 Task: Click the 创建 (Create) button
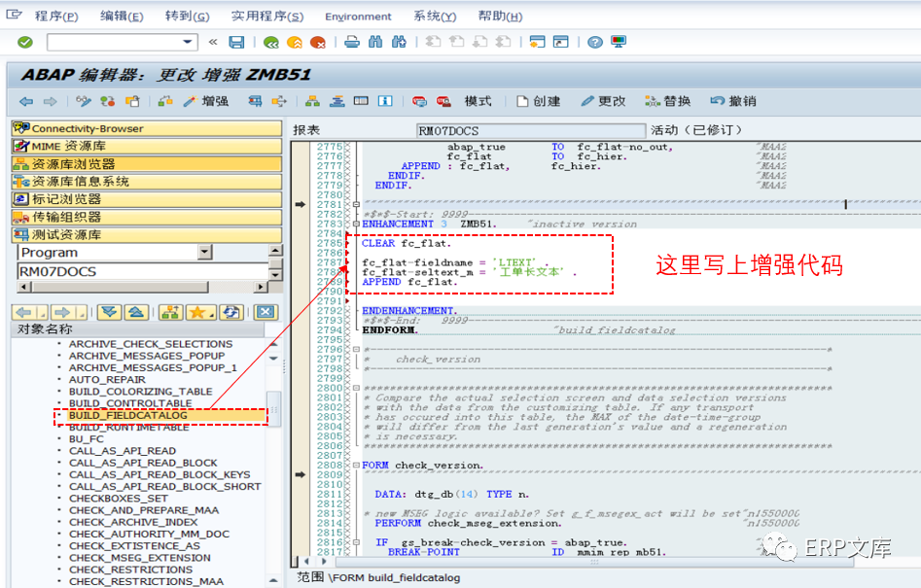click(x=547, y=101)
